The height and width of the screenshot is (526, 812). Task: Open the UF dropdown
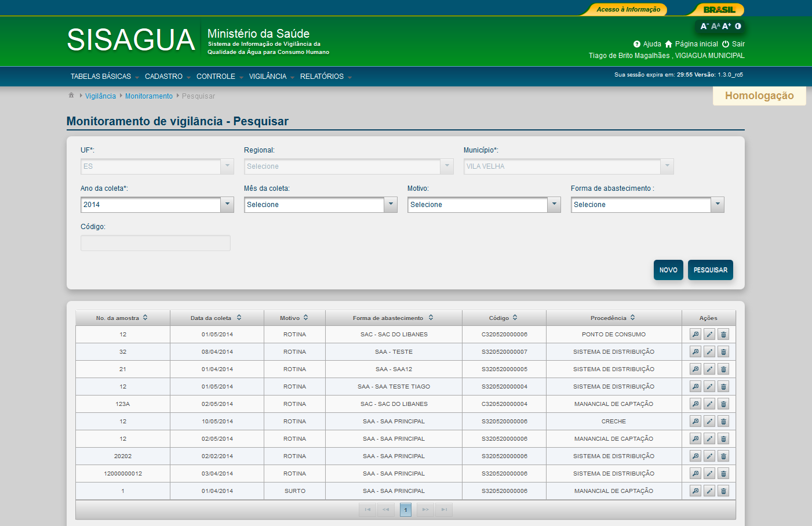click(x=227, y=166)
